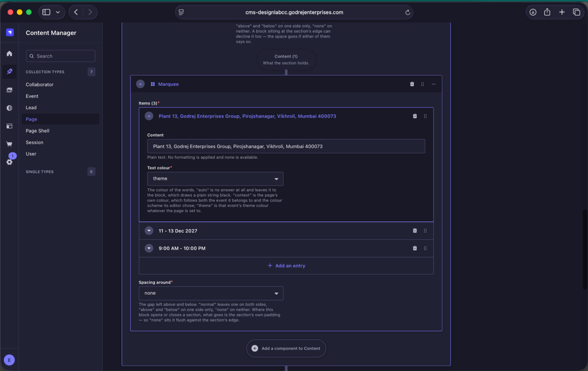The height and width of the screenshot is (371, 588).
Task: Open the Text colour dropdown
Action: (x=215, y=179)
